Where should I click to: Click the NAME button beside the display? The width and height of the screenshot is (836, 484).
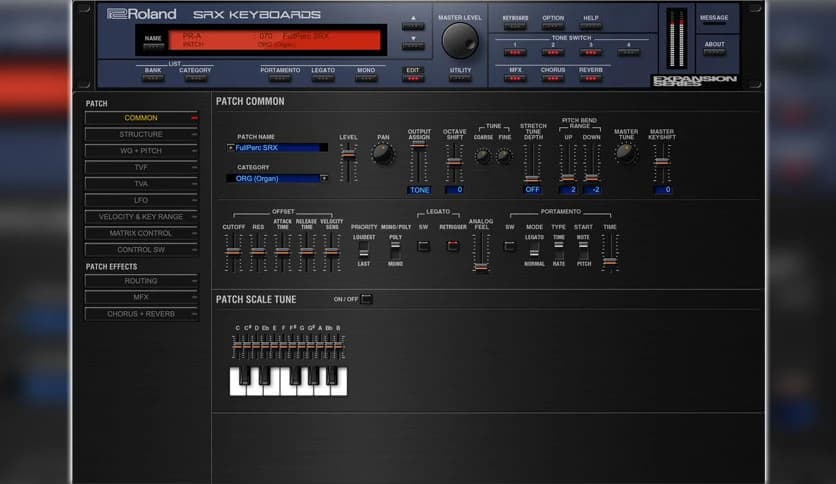[x=153, y=45]
